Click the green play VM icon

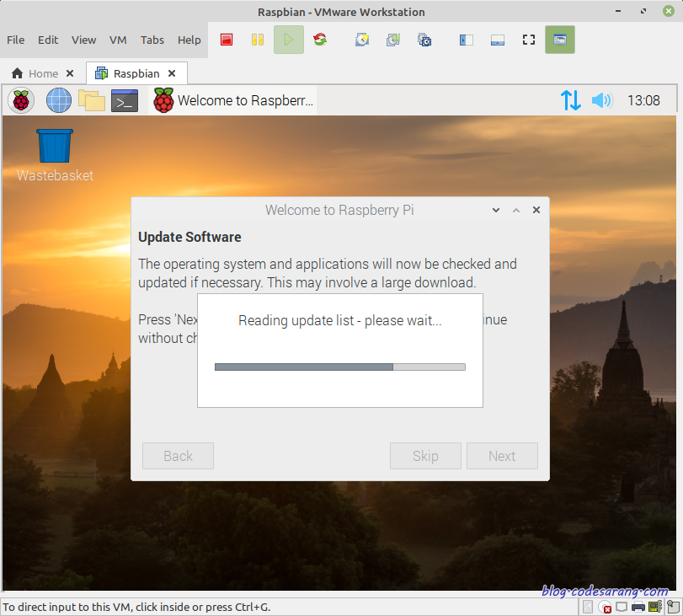(x=288, y=40)
